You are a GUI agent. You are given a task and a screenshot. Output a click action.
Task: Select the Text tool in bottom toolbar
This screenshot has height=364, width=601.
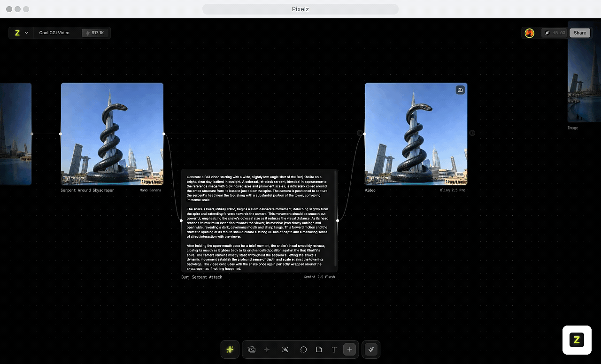pyautogui.click(x=334, y=349)
